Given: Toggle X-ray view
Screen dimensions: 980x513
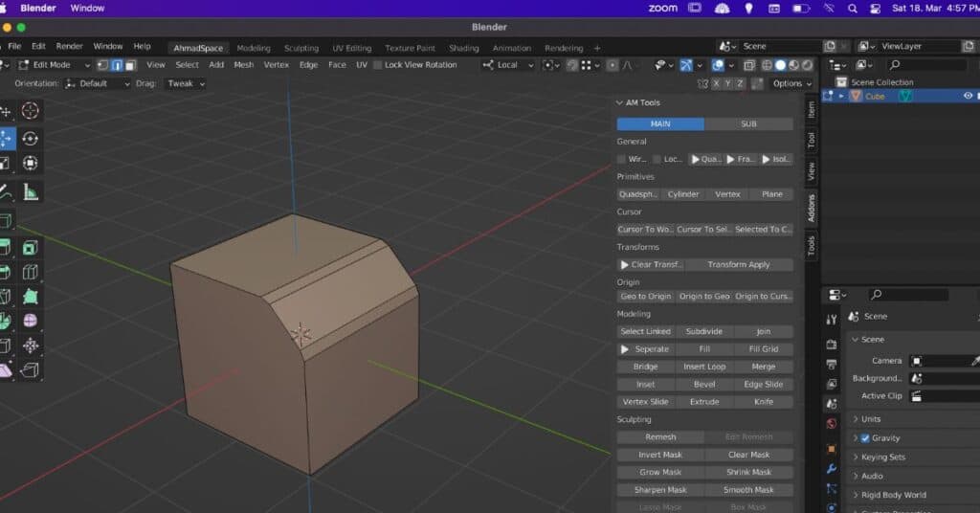Looking at the screenshot, I should [748, 65].
